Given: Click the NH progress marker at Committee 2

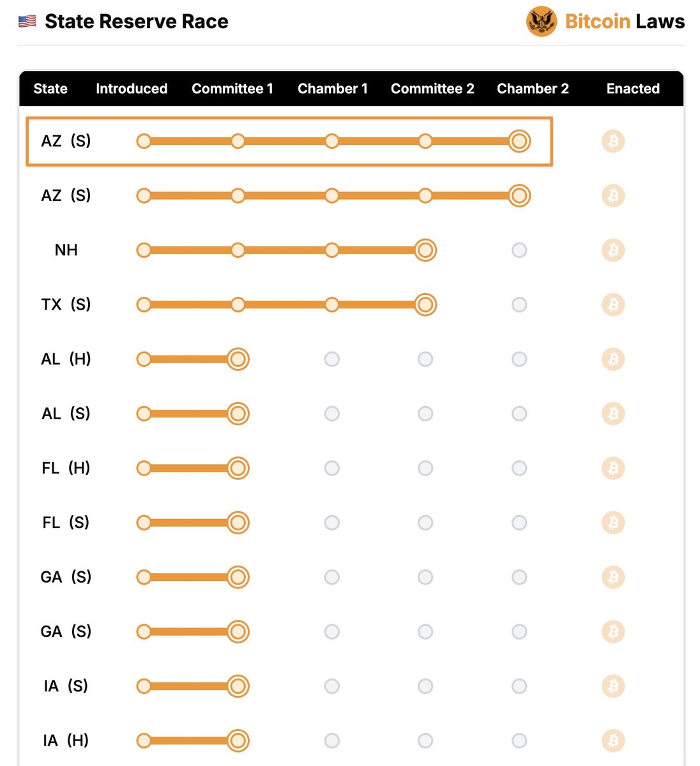Looking at the screenshot, I should 425,250.
